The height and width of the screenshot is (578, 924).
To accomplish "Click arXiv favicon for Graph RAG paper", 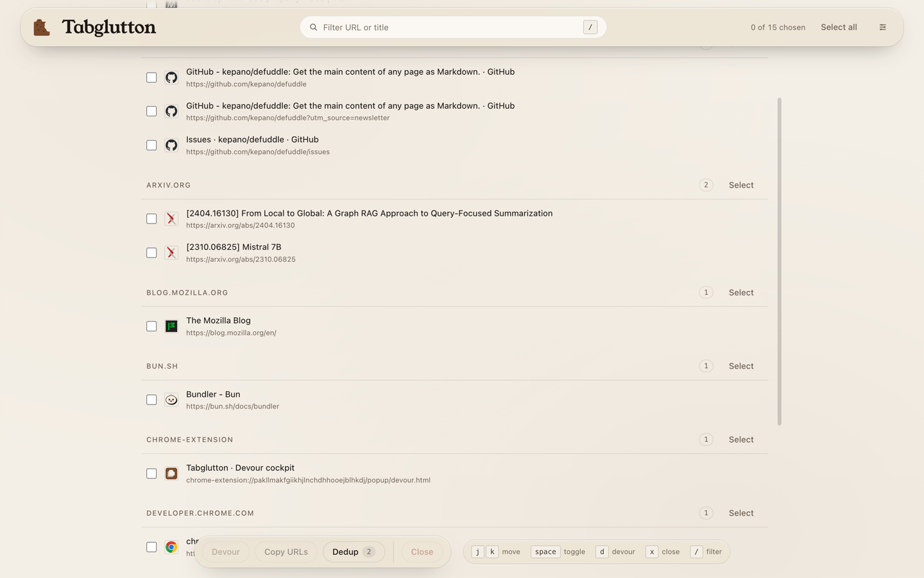I will click(171, 219).
